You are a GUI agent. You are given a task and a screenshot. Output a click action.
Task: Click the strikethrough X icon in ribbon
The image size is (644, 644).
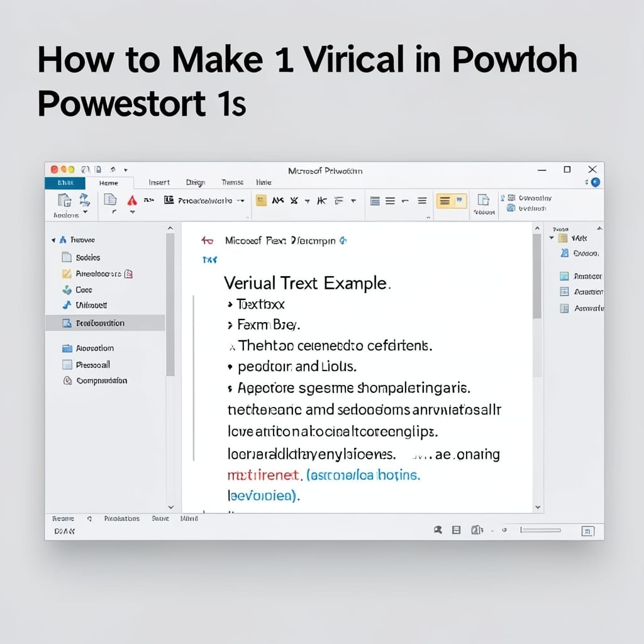click(x=294, y=201)
